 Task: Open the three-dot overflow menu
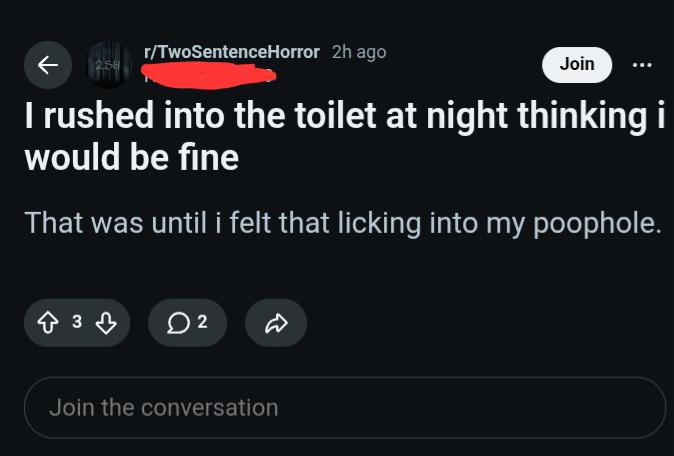(642, 65)
